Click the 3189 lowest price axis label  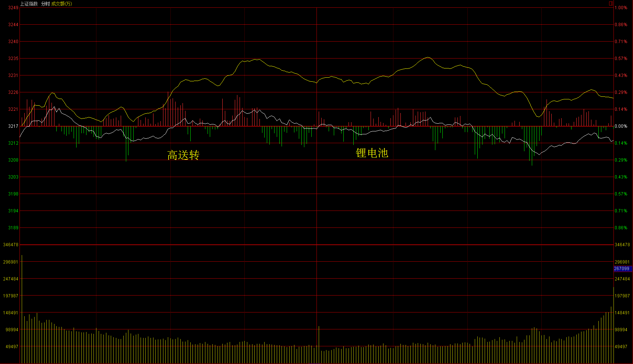coord(13,228)
